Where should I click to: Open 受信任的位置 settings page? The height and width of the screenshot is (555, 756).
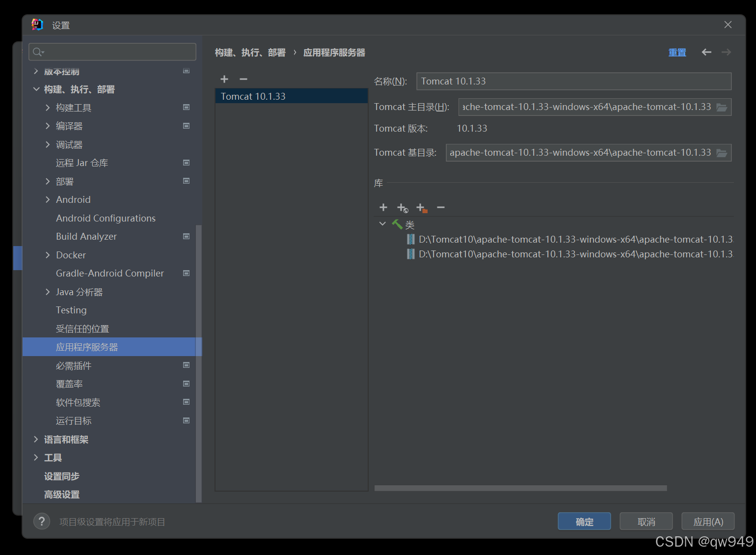click(x=82, y=329)
